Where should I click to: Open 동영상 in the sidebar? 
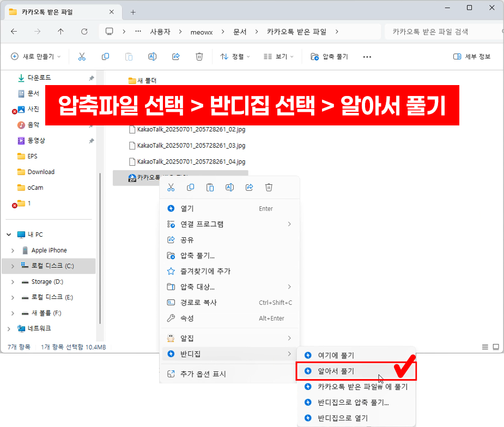(x=36, y=141)
